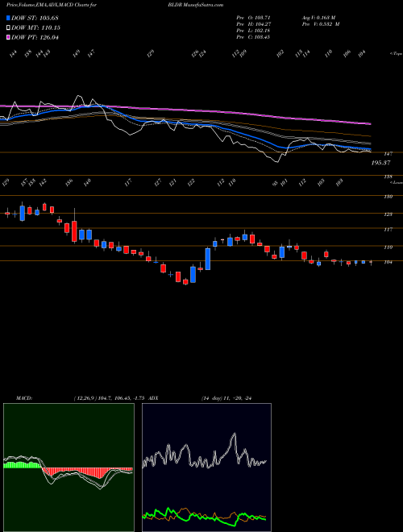403x532 pixels.
Task: Select the 'DOW MT: 110.15' legend text
Action: [x=36, y=28]
